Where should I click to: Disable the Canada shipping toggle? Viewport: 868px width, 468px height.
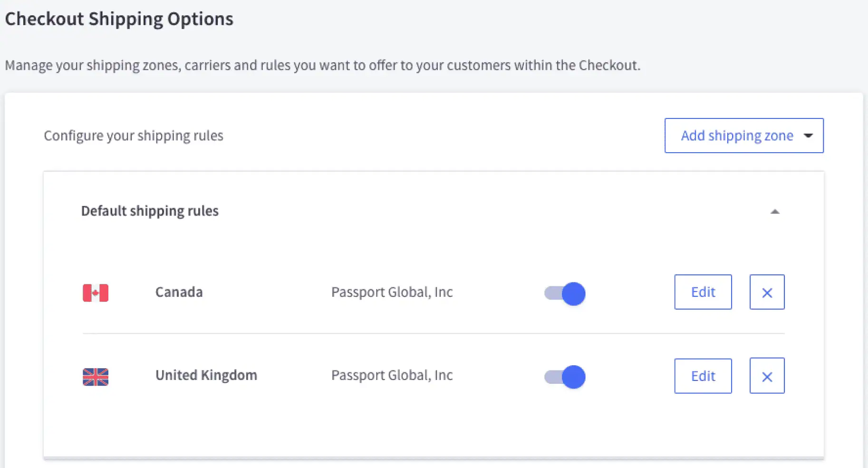tap(565, 293)
